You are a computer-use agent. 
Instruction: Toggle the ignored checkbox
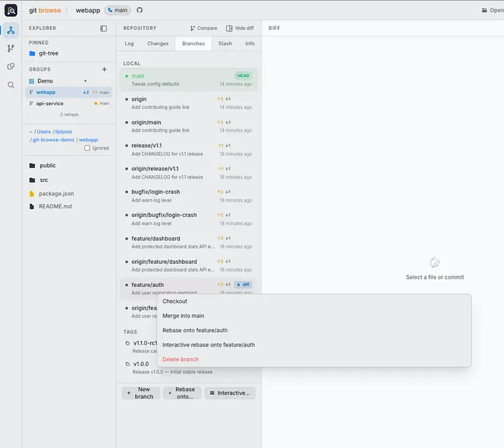(x=87, y=148)
